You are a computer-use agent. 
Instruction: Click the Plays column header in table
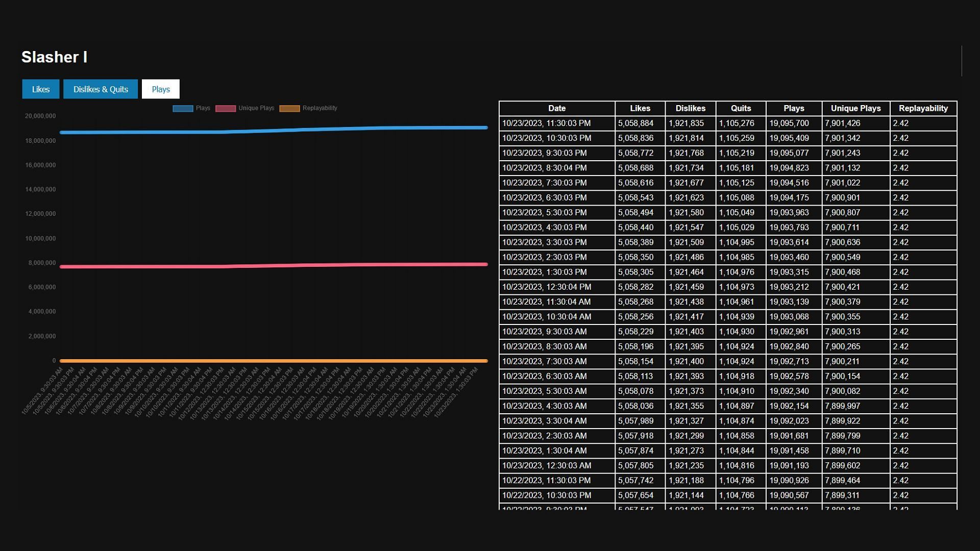tap(794, 109)
